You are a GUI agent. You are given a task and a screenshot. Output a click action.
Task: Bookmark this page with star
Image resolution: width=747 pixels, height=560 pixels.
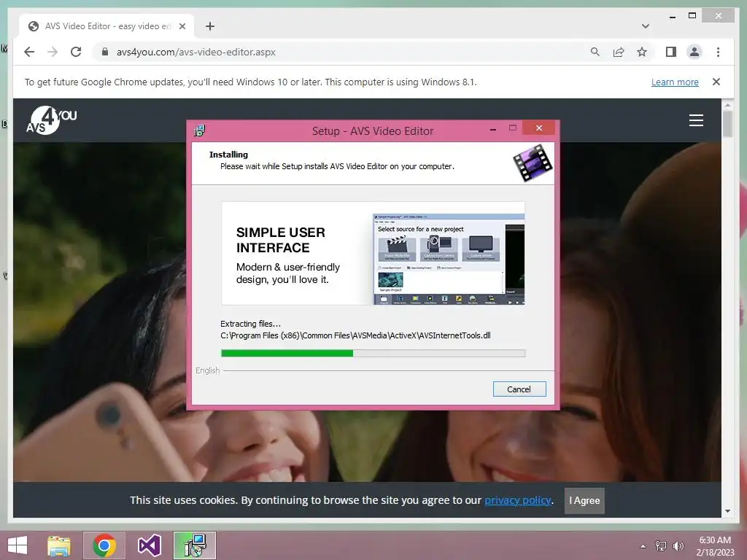click(642, 52)
